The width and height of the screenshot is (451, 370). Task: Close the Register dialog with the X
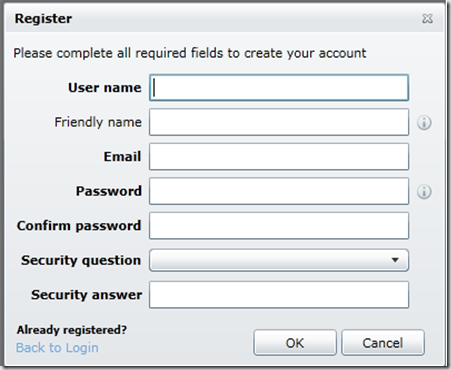point(427,18)
